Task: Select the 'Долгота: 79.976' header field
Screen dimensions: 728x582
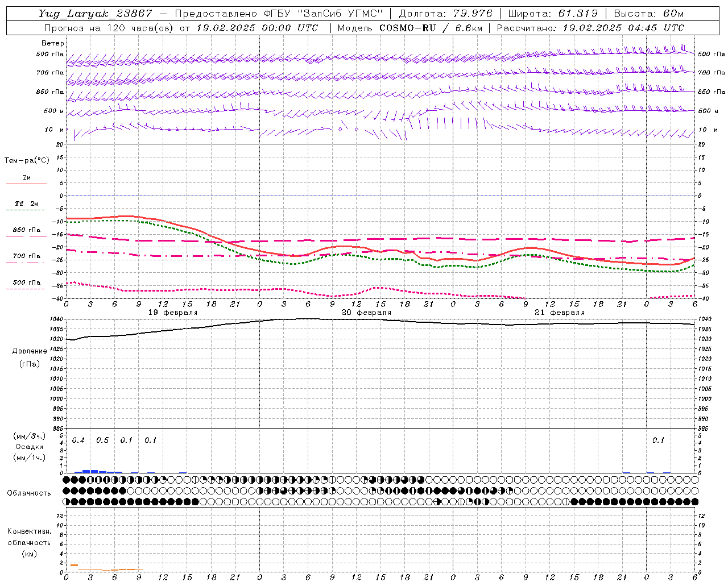Action: (446, 14)
